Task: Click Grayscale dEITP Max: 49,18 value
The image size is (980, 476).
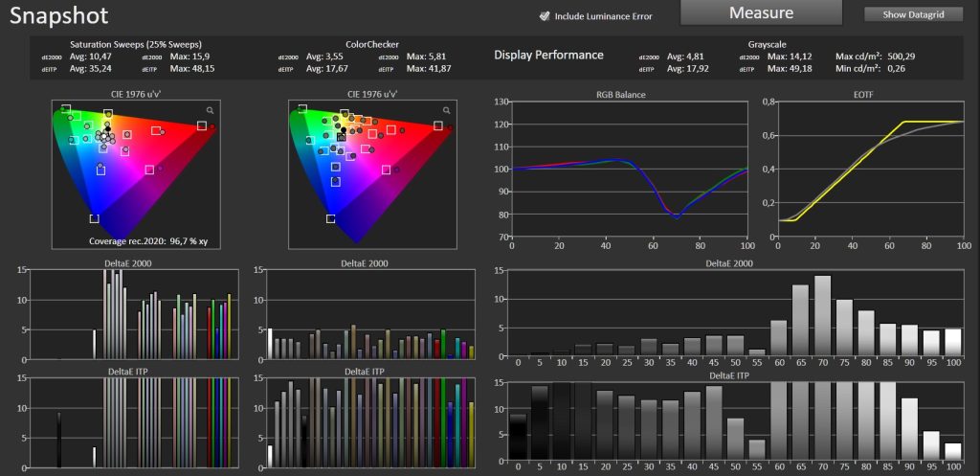Action: (790, 68)
